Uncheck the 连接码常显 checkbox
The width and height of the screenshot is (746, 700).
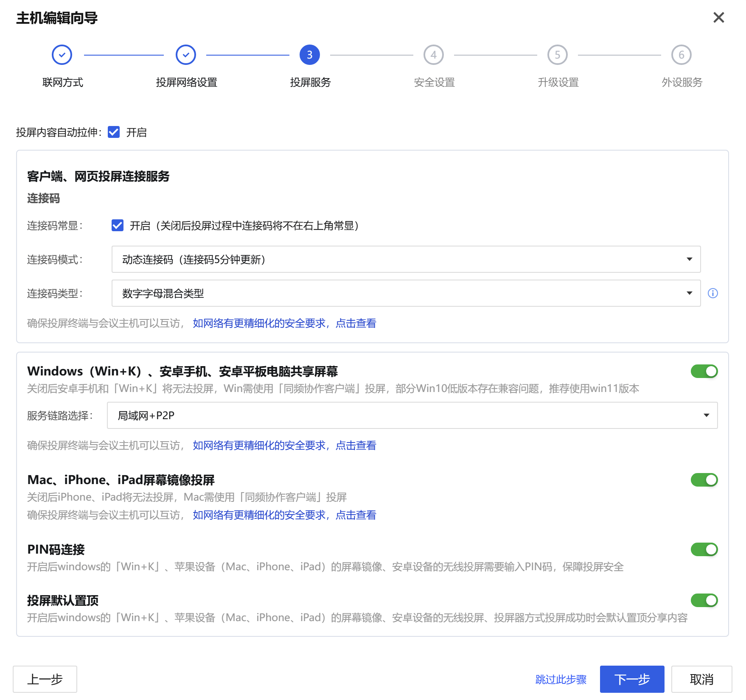coord(118,225)
